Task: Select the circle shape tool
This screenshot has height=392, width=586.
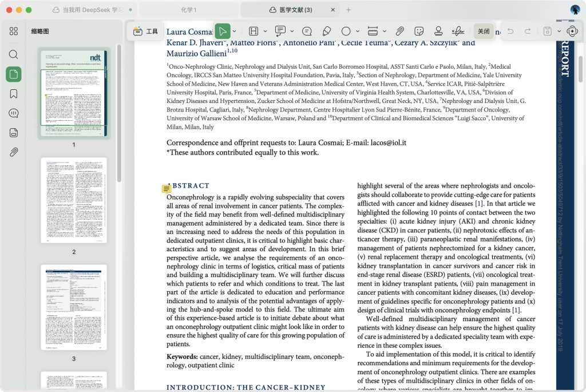Action: 346,31
